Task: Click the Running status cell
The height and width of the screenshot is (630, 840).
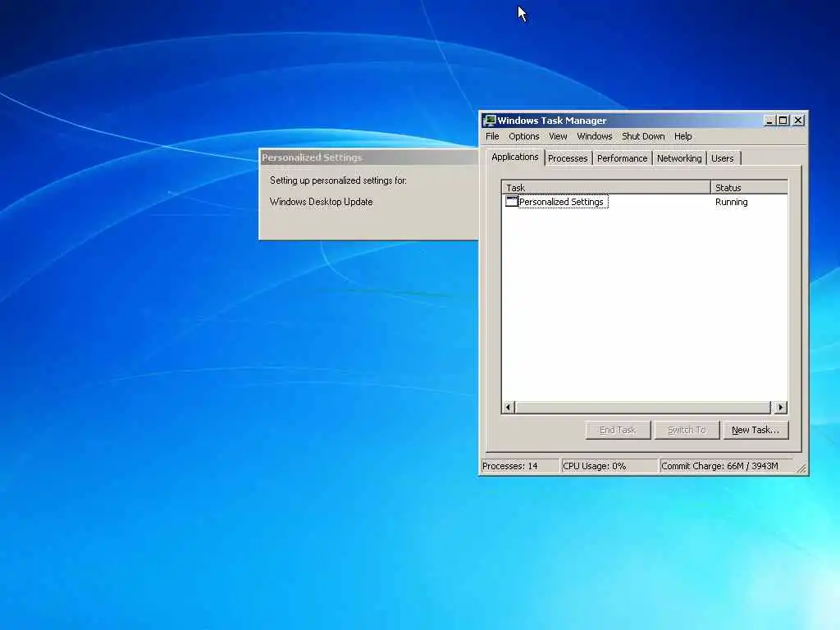Action: pos(731,202)
